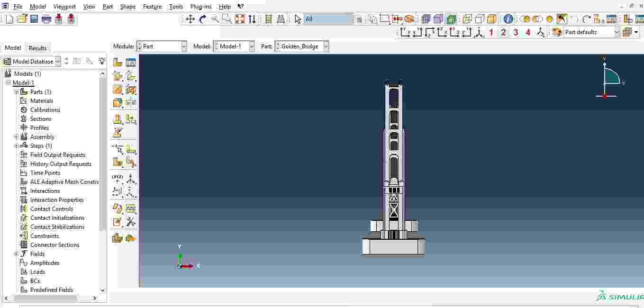Open the Query information tool

click(x=508, y=19)
